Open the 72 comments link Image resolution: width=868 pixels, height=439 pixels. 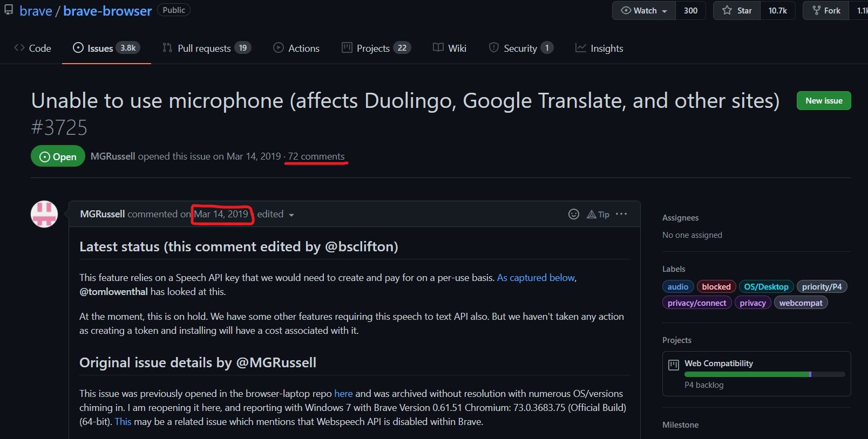(x=316, y=156)
